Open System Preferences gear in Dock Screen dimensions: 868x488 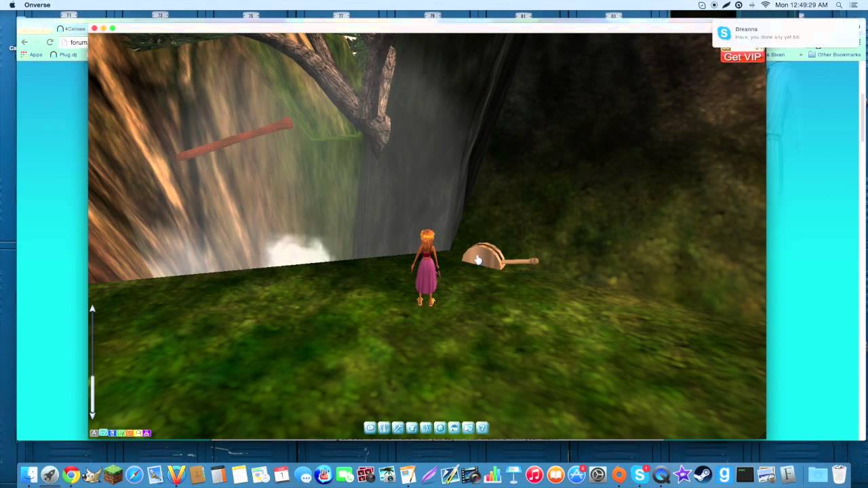pos(598,475)
